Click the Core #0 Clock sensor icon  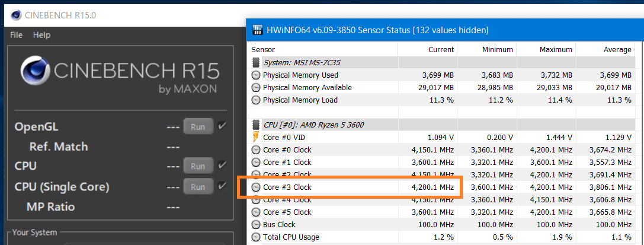click(x=256, y=149)
